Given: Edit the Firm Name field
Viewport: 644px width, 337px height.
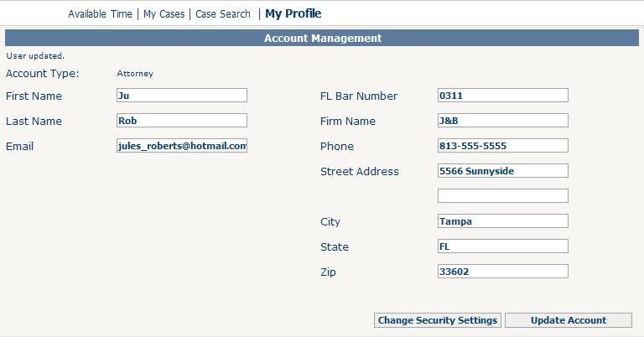Looking at the screenshot, I should [x=502, y=121].
